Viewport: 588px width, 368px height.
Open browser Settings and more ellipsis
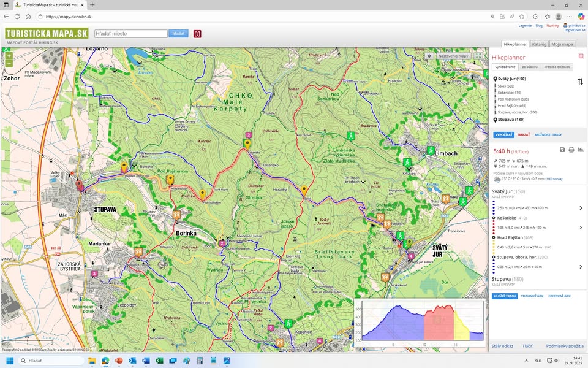pos(570,17)
